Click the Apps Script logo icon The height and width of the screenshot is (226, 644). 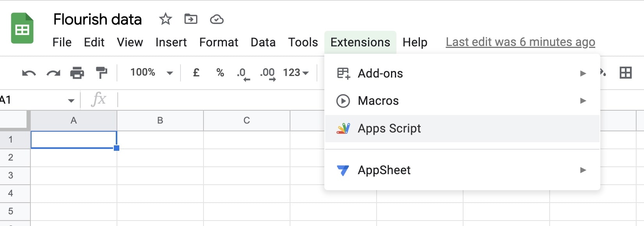(343, 129)
